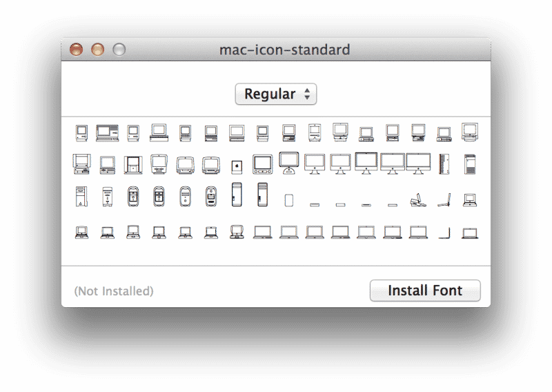Select the iMac G4 glyph with dome base
The width and height of the screenshot is (552, 392).
point(288,163)
